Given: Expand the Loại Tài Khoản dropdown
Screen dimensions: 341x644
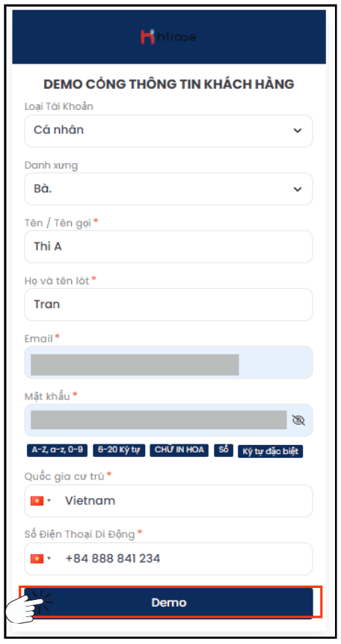Looking at the screenshot, I should pyautogui.click(x=168, y=131).
